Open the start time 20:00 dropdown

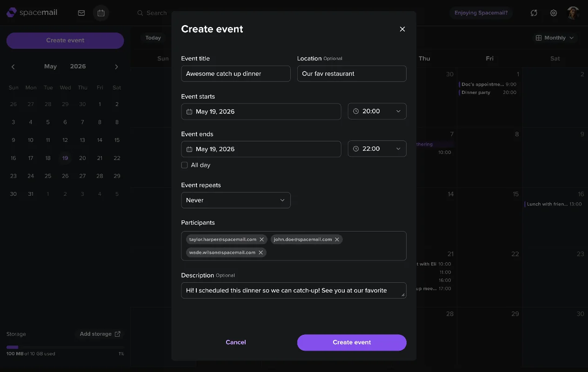(x=377, y=111)
